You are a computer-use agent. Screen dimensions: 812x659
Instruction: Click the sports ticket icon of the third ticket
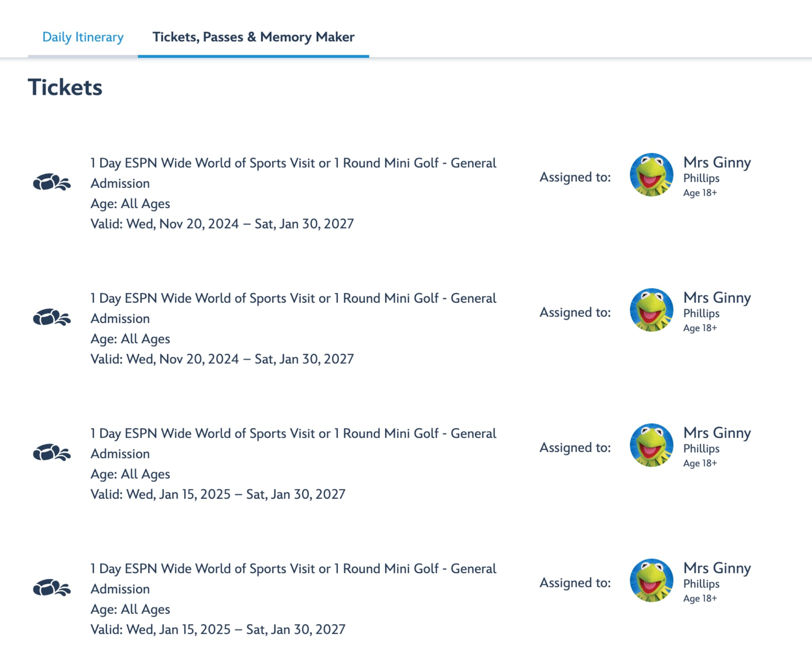pos(52,453)
